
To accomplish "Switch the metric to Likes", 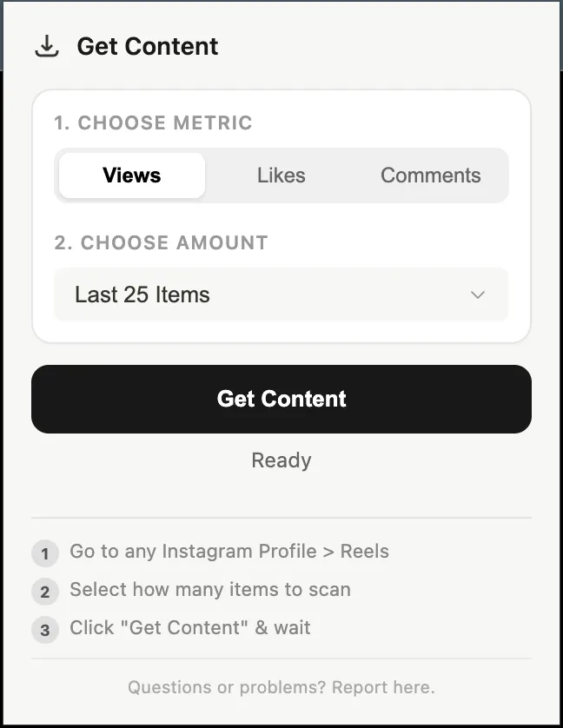I will tap(281, 175).
